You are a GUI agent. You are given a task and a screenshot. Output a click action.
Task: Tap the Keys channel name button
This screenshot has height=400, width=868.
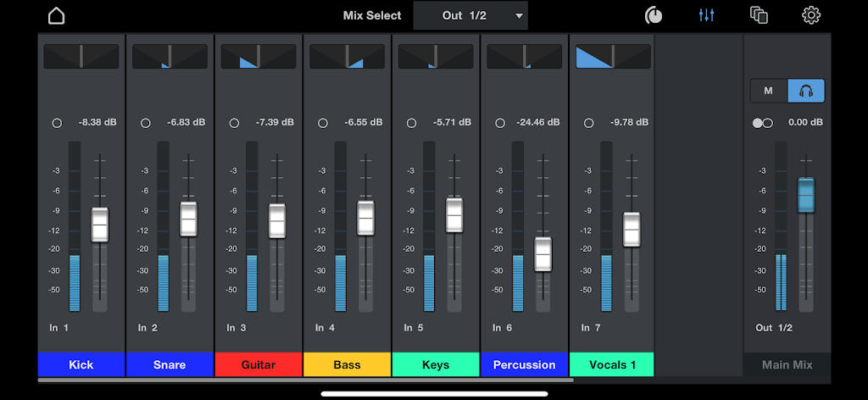pyautogui.click(x=436, y=364)
